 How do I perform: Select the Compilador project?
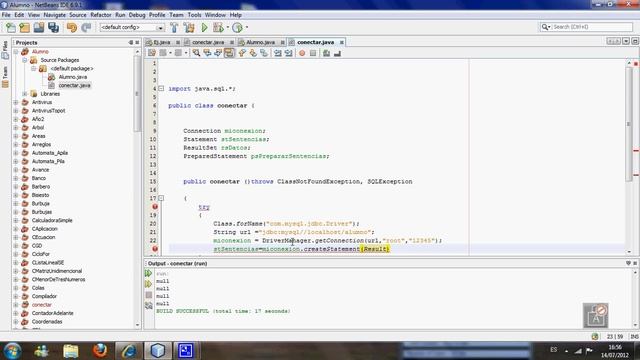point(44,296)
